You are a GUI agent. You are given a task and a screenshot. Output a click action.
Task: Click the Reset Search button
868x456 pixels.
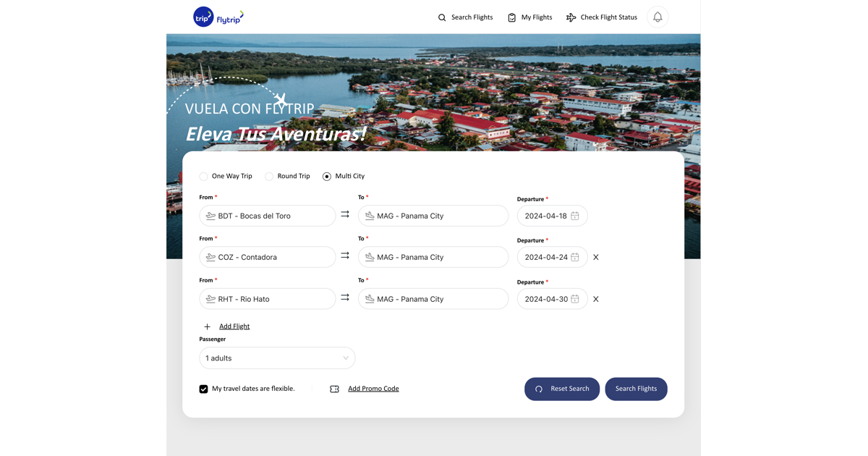point(562,389)
